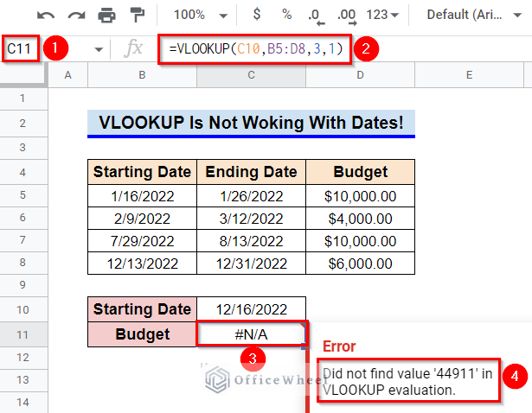This screenshot has height=413, width=532.
Task: Select row 10 header
Action: click(x=22, y=309)
